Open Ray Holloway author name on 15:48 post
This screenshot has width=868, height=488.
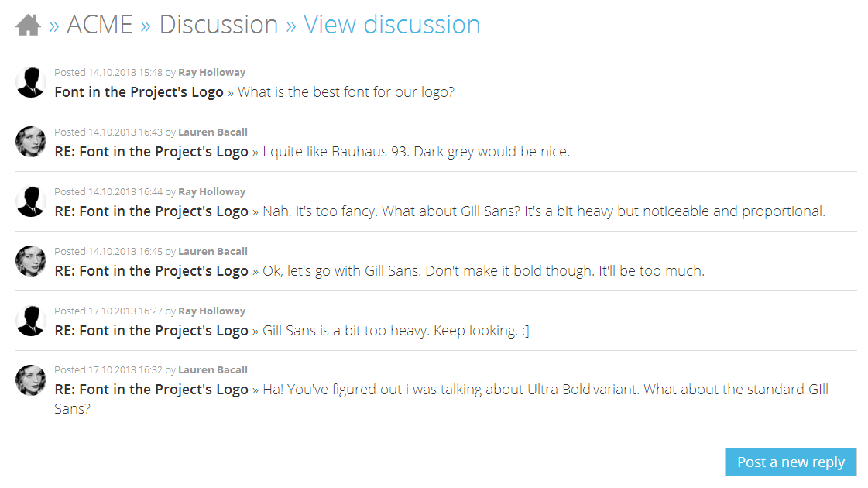click(211, 73)
